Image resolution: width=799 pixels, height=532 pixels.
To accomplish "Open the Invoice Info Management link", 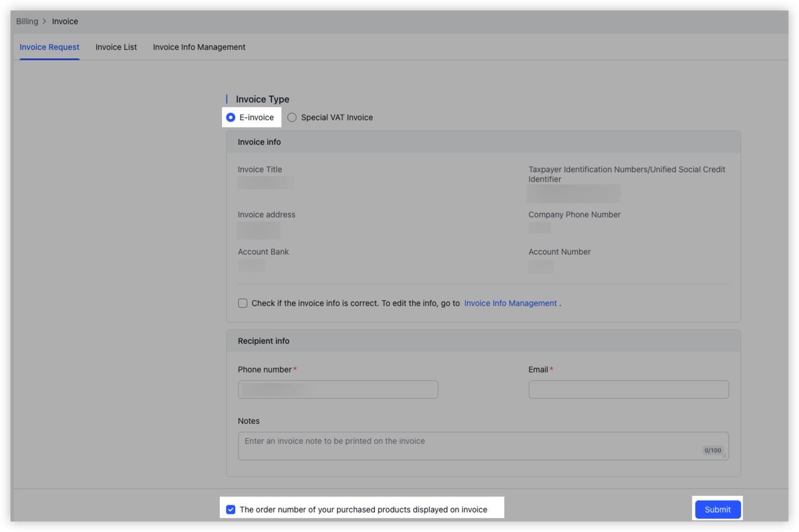I will 510,303.
